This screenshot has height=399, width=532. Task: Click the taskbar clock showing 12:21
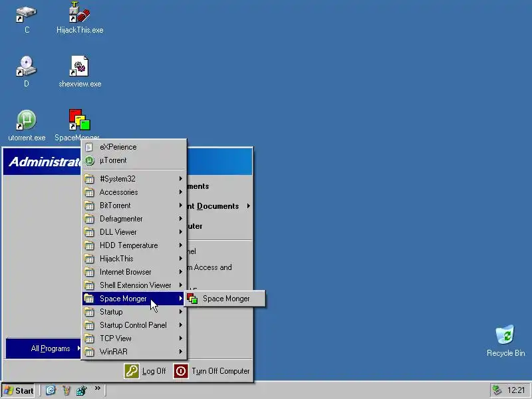coord(516,390)
